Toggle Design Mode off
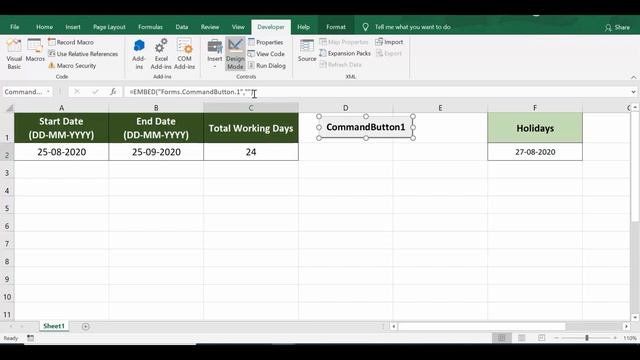 click(x=235, y=54)
